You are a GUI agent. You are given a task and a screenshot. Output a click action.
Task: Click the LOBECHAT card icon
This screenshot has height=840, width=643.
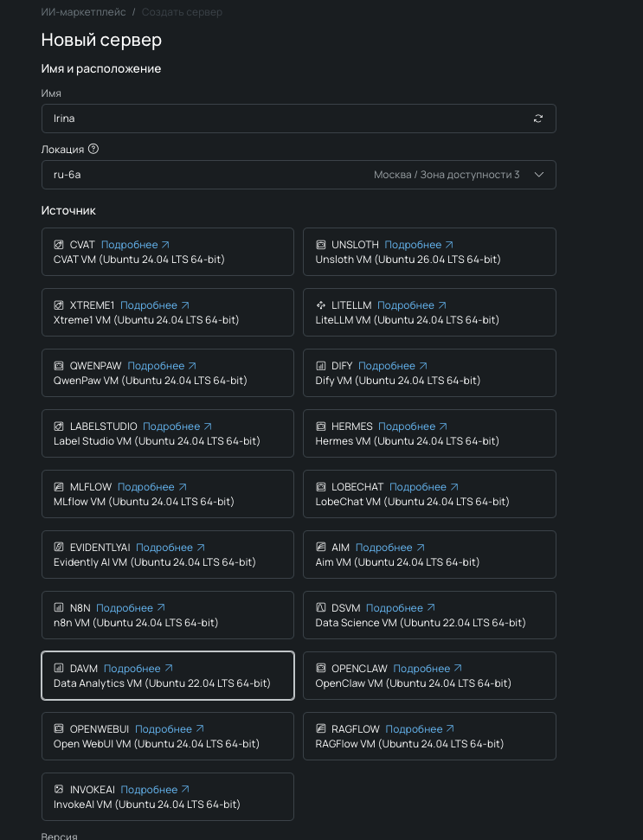pyautogui.click(x=320, y=487)
